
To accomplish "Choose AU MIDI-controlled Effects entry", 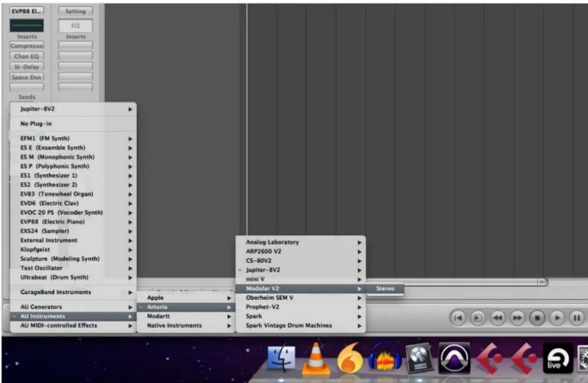I will point(73,325).
